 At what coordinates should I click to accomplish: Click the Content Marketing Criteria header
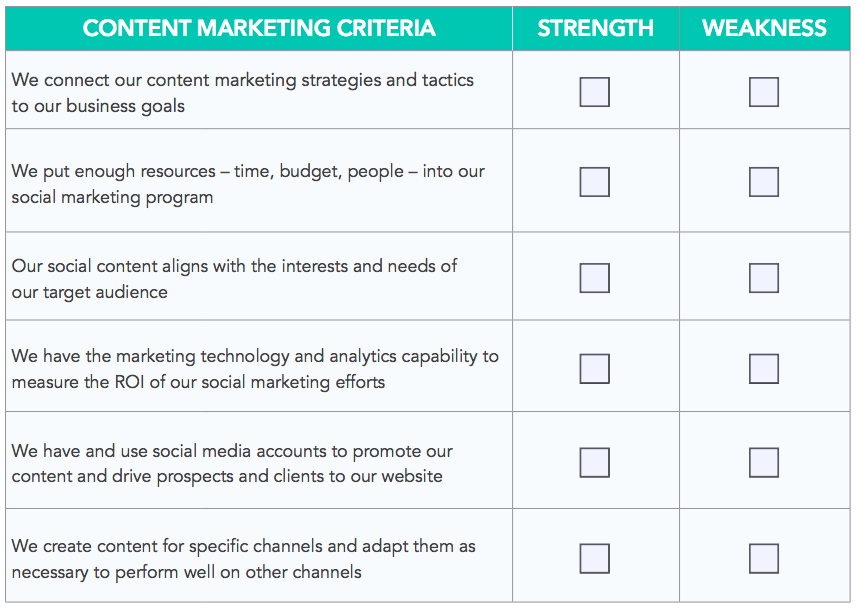tap(259, 28)
